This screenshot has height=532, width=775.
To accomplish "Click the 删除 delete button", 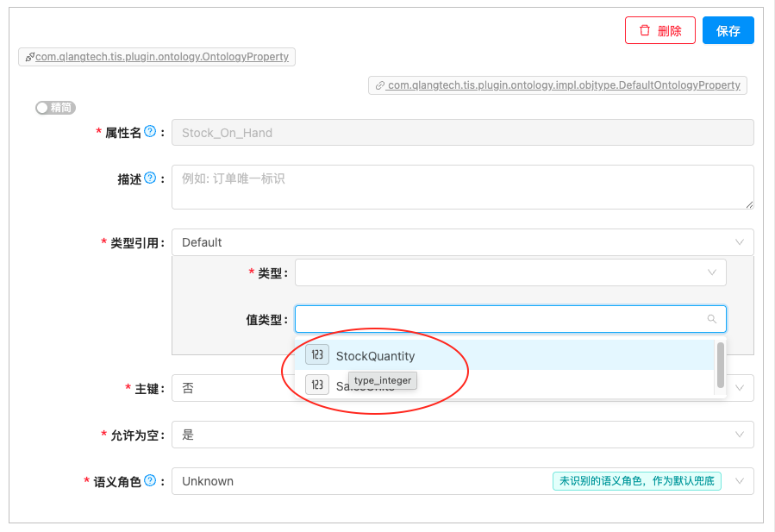I will [x=660, y=30].
